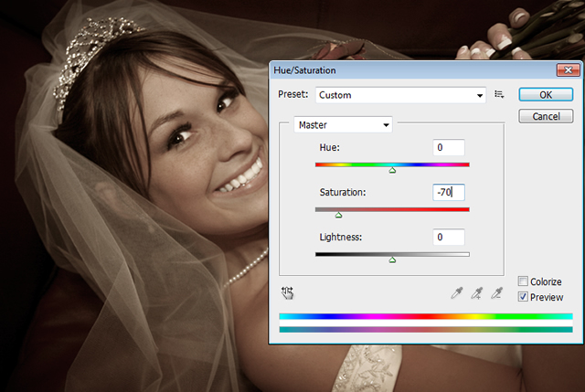Click the Hue label text
585x392 pixels.
[x=329, y=148]
